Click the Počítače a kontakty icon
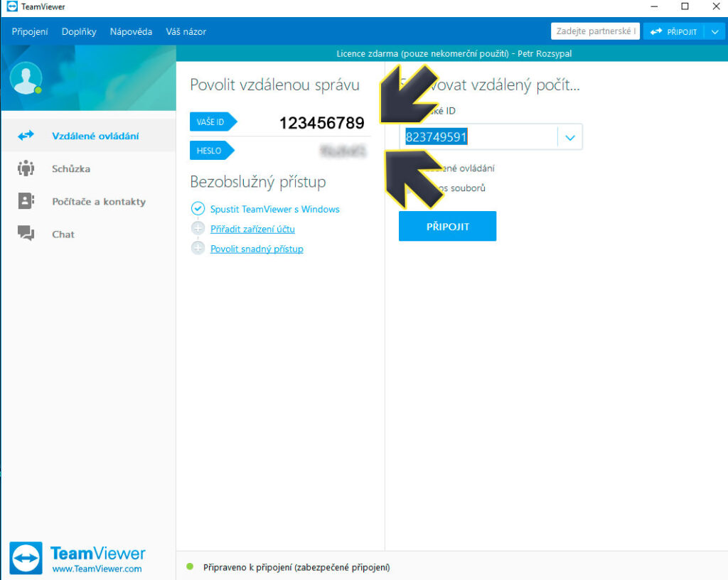Screen dimensions: 728x580 coord(26,201)
